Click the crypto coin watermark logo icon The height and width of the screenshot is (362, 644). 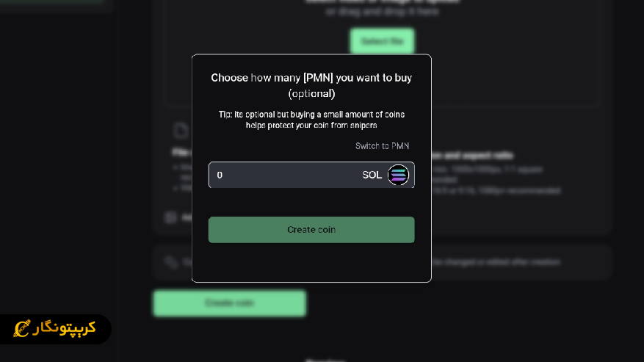click(x=22, y=329)
